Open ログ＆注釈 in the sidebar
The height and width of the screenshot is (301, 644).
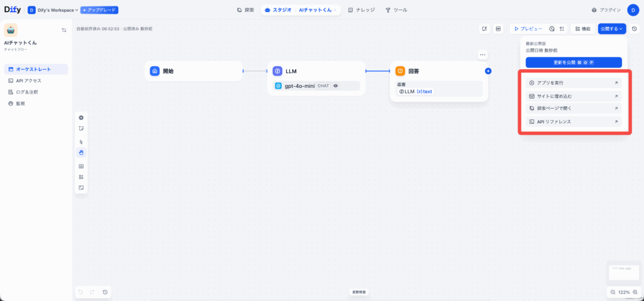(26, 92)
